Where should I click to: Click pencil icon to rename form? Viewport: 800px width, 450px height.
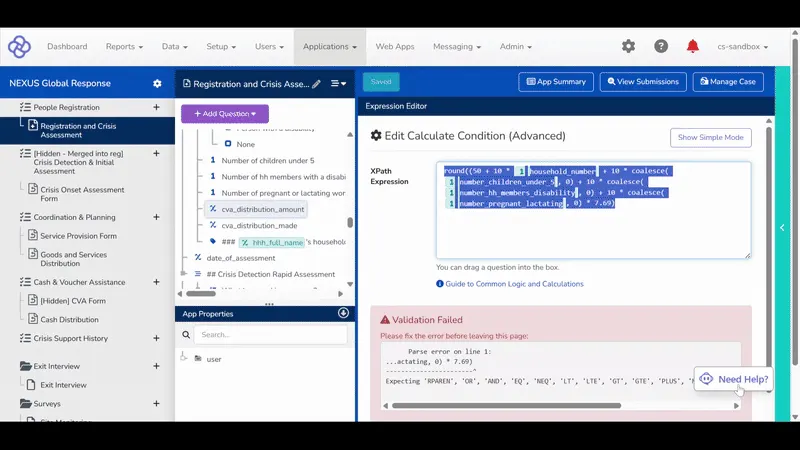tap(316, 84)
